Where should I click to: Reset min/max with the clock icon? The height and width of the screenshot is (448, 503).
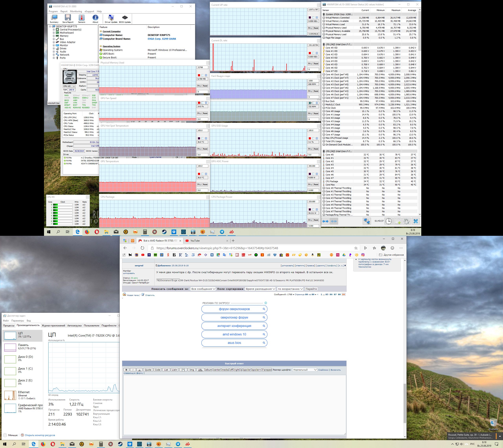tap(389, 221)
